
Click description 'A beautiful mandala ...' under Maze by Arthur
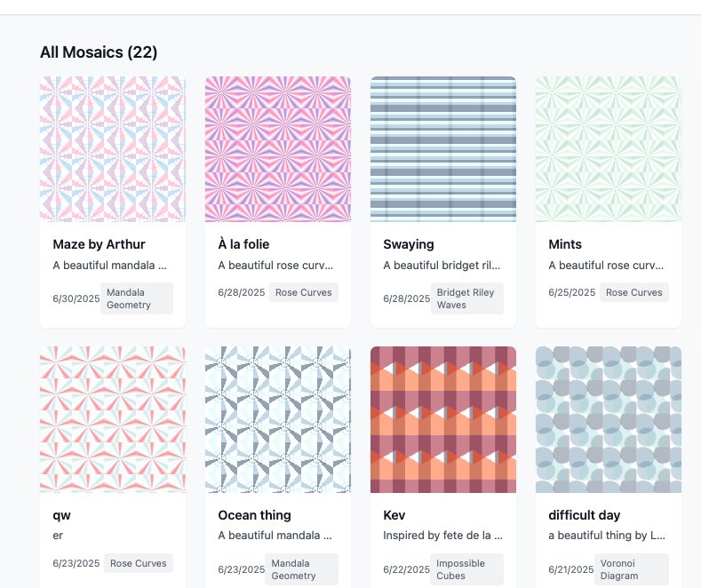(109, 266)
